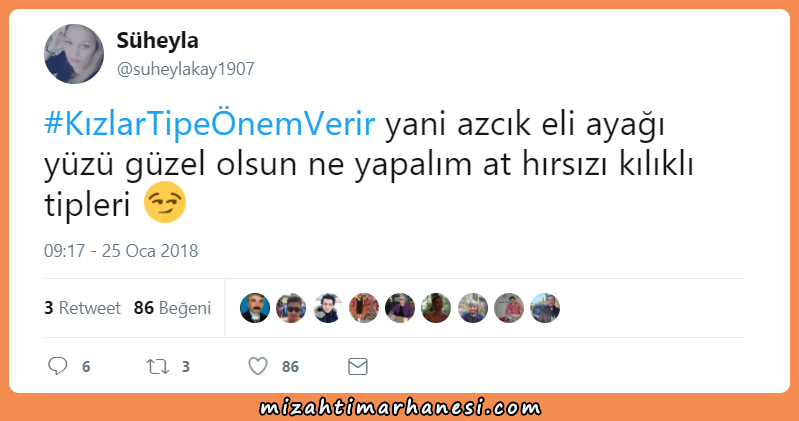Viewport: 799px width, 421px height.
Task: Open fourth liker avatar with red tones
Action: [x=364, y=308]
